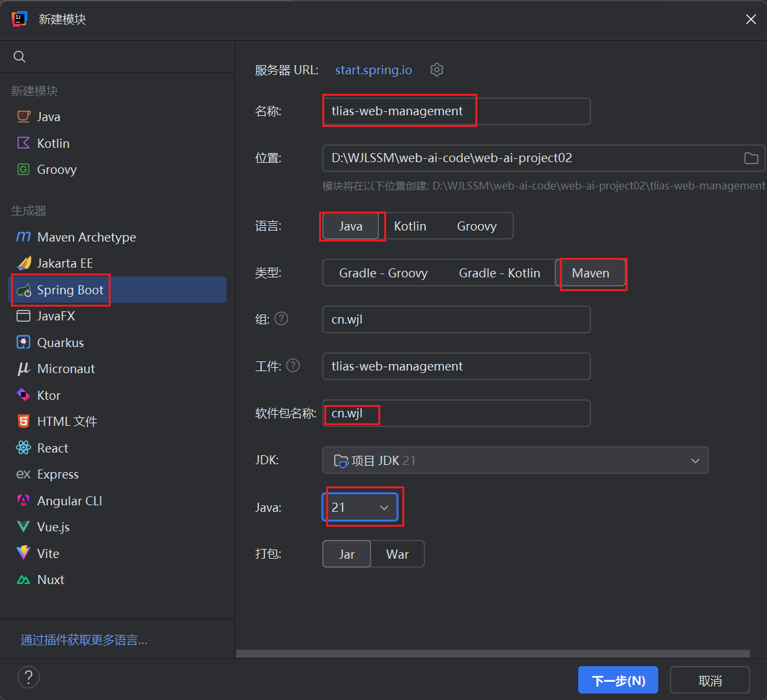Select Kotlin as the language
The width and height of the screenshot is (767, 700).
tap(410, 226)
